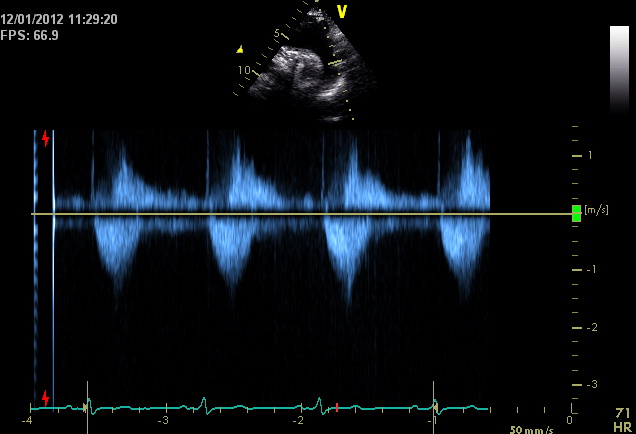
Task: Click the -1 mark on the time axis
Action: 432,421
